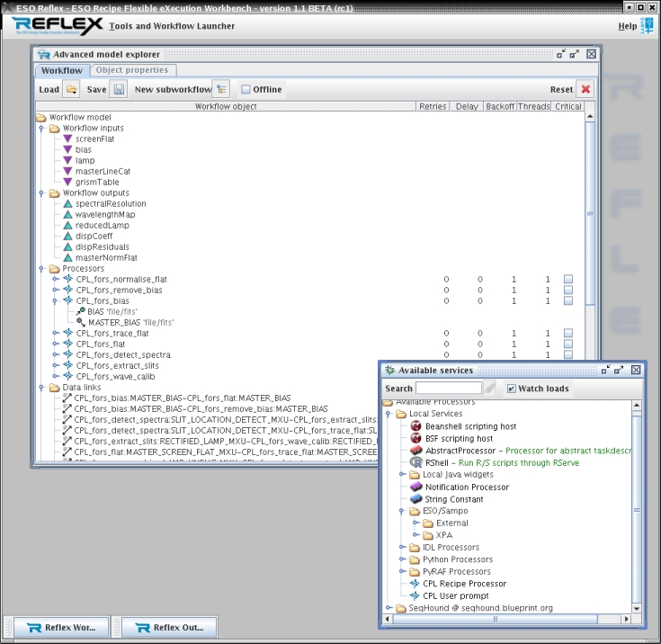Collapse the Workflow outputs tree node
This screenshot has height=644, width=661.
click(41, 193)
